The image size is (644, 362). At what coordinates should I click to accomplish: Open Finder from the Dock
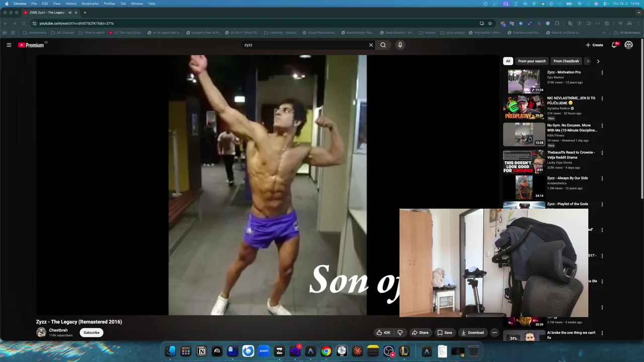point(170,351)
